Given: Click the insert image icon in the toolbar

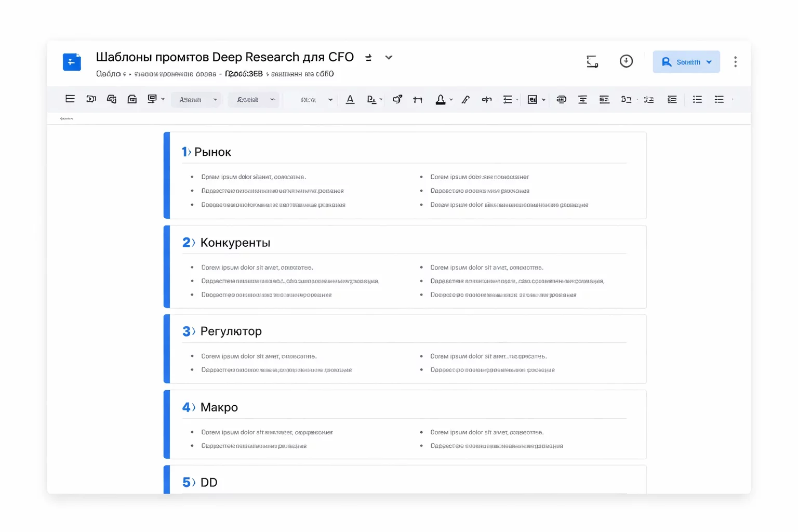Looking at the screenshot, I should [533, 100].
